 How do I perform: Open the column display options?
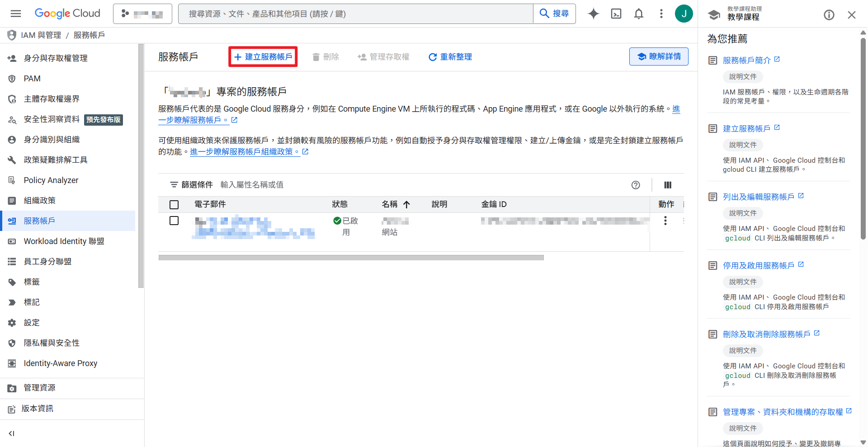[668, 185]
